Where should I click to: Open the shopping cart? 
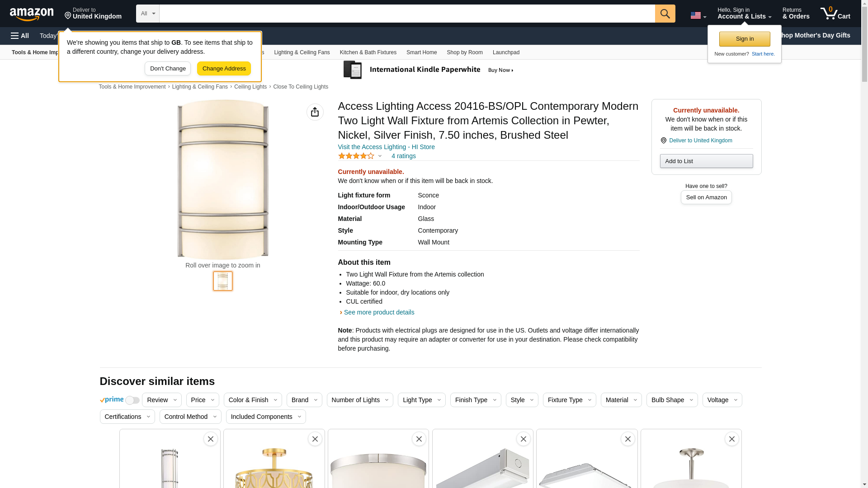(x=835, y=14)
